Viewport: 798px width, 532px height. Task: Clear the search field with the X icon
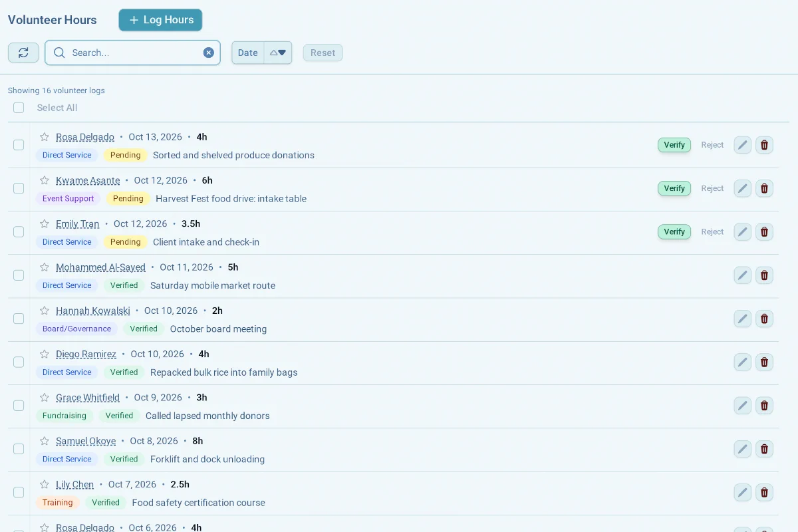click(x=209, y=53)
